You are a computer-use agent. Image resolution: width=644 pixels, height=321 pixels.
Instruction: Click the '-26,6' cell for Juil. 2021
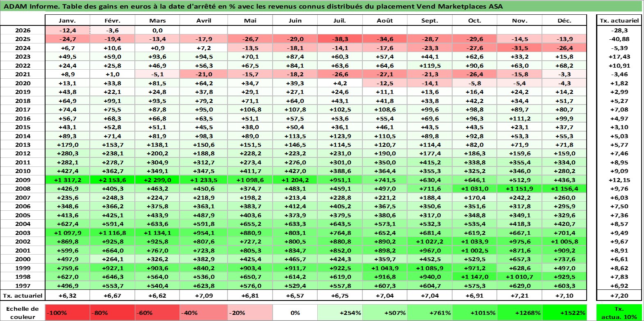(x=339, y=74)
